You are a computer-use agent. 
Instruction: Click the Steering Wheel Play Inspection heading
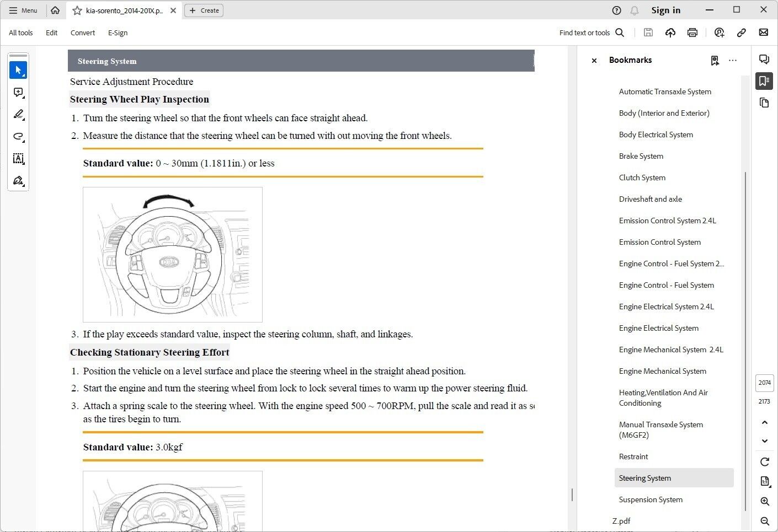(140, 99)
